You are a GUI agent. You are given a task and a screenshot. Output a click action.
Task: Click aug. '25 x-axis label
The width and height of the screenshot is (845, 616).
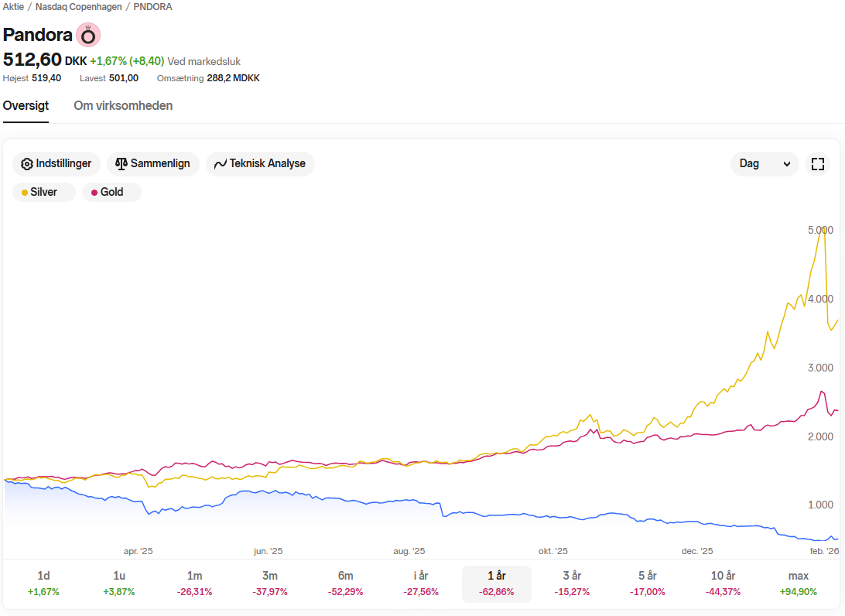tap(409, 551)
